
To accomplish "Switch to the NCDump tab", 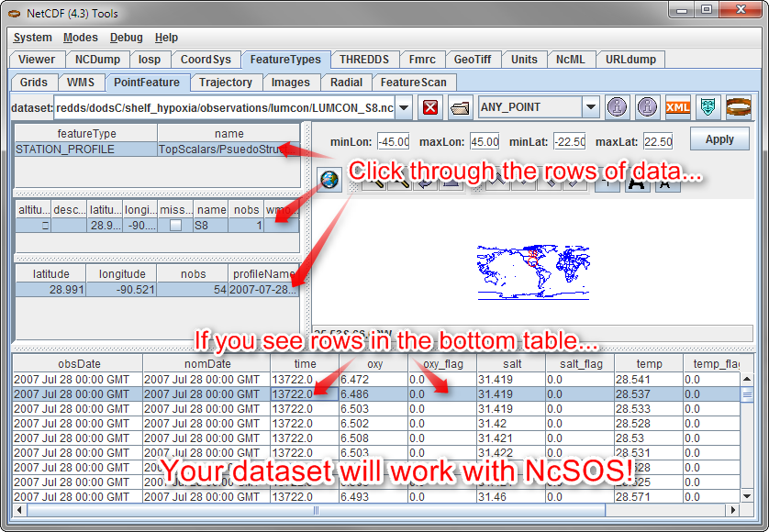I will pos(97,60).
